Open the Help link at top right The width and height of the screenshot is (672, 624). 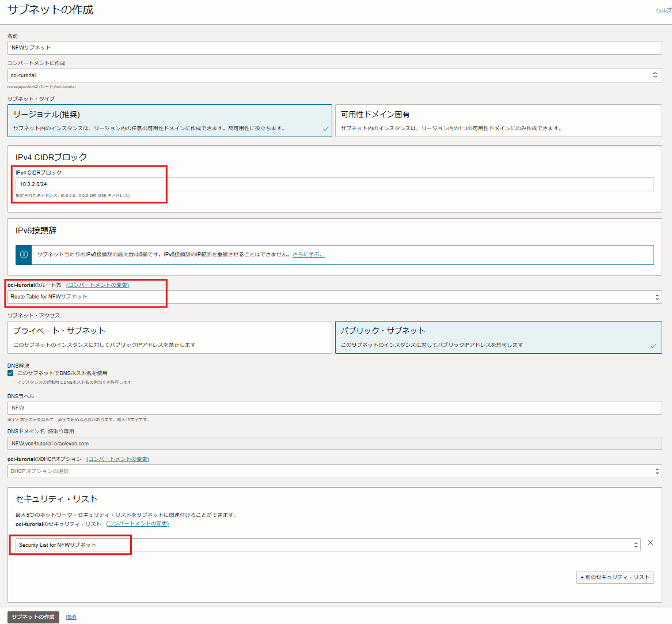pos(663,10)
